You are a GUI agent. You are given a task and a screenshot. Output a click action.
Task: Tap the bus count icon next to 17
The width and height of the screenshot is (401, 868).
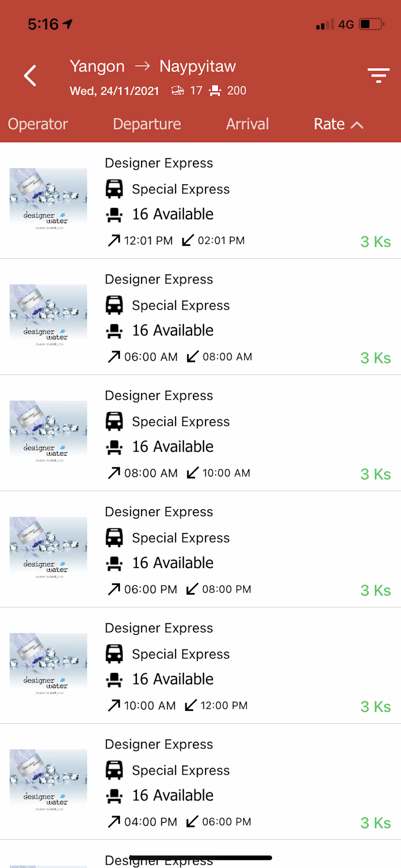coord(178,91)
